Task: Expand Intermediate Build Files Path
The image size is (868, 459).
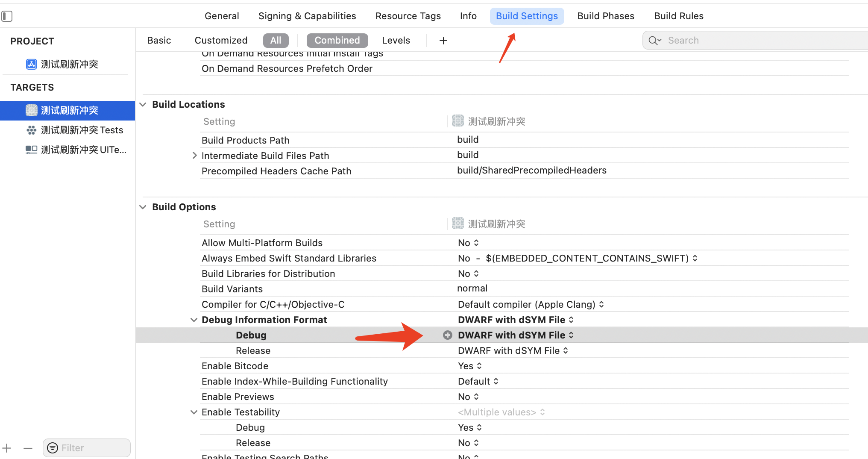Action: (x=194, y=155)
